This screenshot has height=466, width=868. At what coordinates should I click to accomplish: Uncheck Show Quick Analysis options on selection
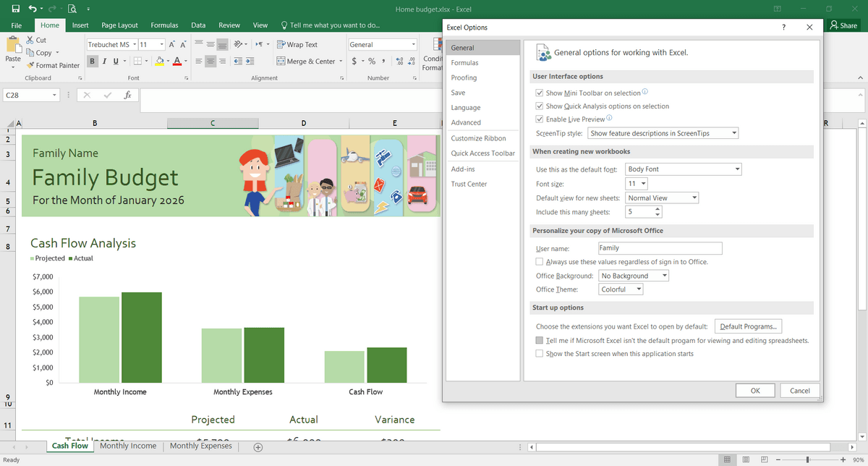[x=540, y=106]
